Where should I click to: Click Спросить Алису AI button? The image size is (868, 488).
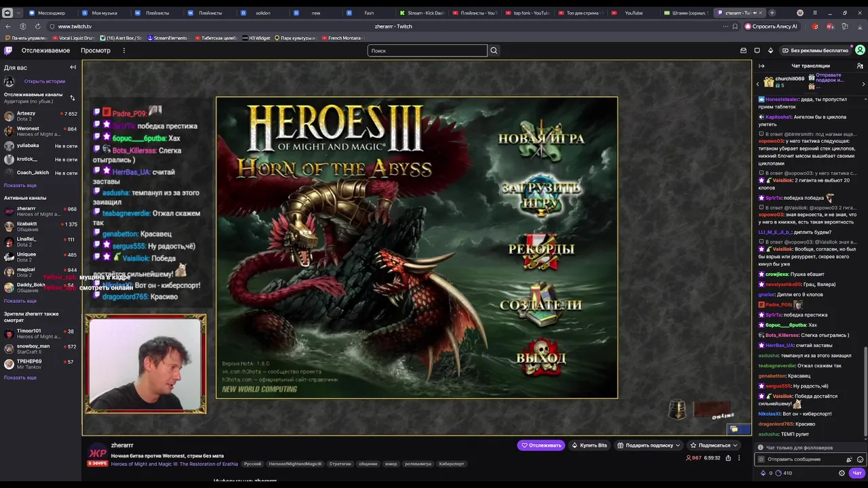[771, 26]
